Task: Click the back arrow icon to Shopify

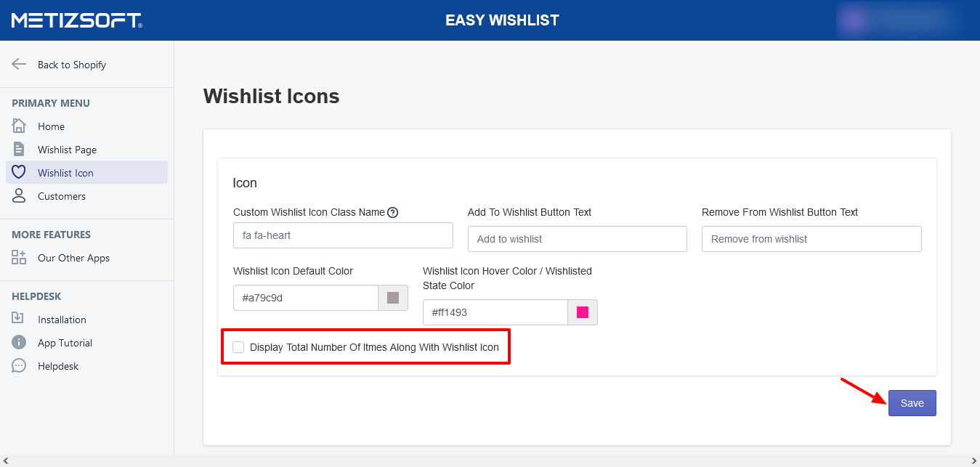Action: pos(19,64)
